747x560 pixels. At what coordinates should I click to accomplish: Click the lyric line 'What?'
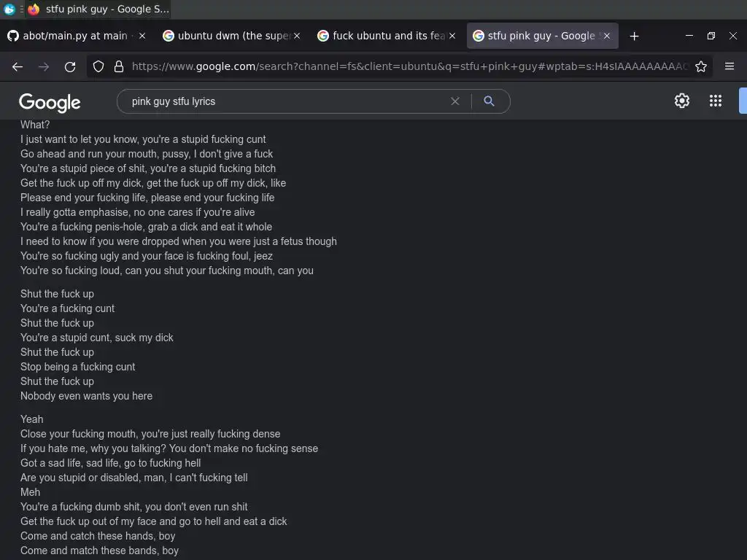[35, 125]
